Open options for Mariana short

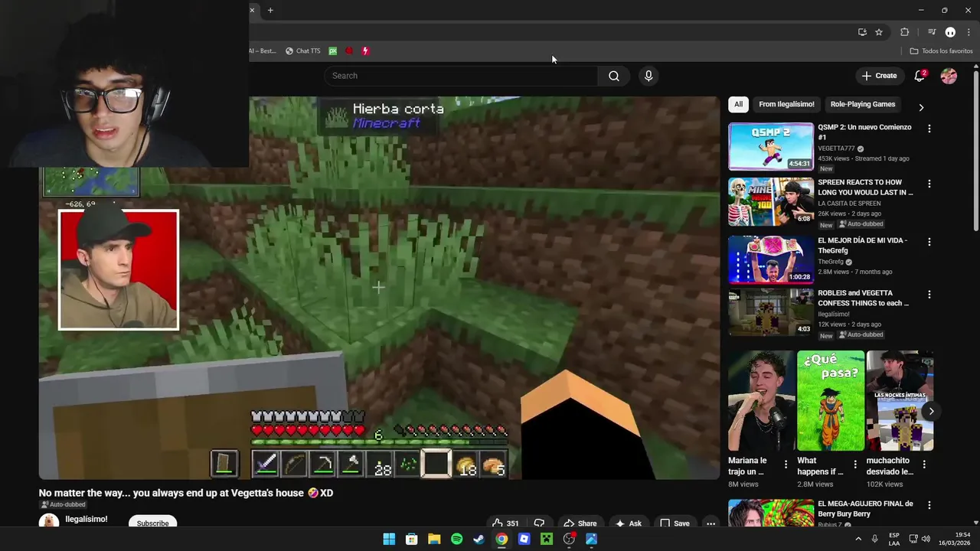tap(786, 464)
